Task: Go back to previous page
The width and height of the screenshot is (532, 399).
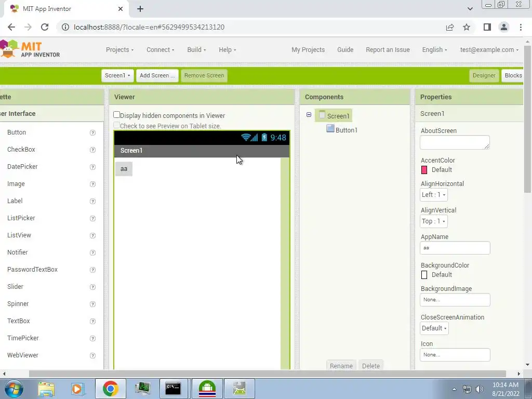Action: click(x=11, y=27)
